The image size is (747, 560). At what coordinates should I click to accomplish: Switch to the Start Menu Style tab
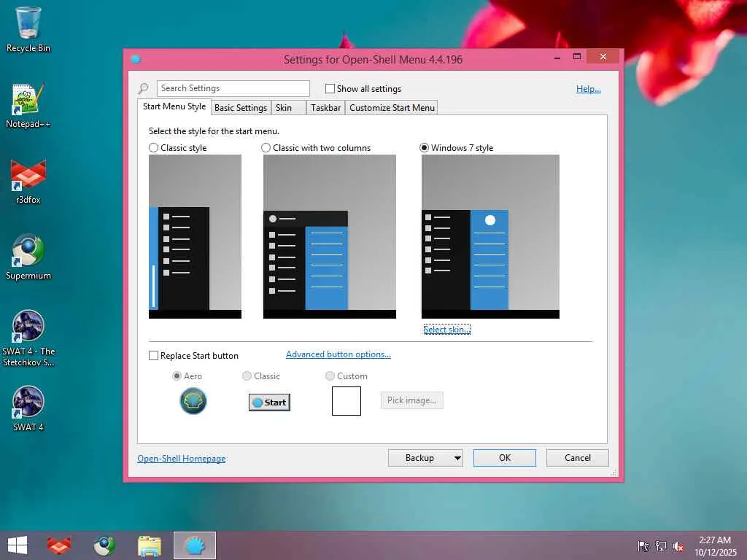(174, 106)
